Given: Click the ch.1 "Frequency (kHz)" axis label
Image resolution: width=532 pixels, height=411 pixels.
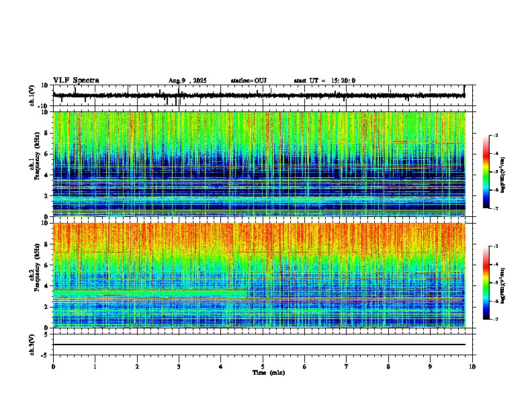Looking at the screenshot, I should pos(37,156).
